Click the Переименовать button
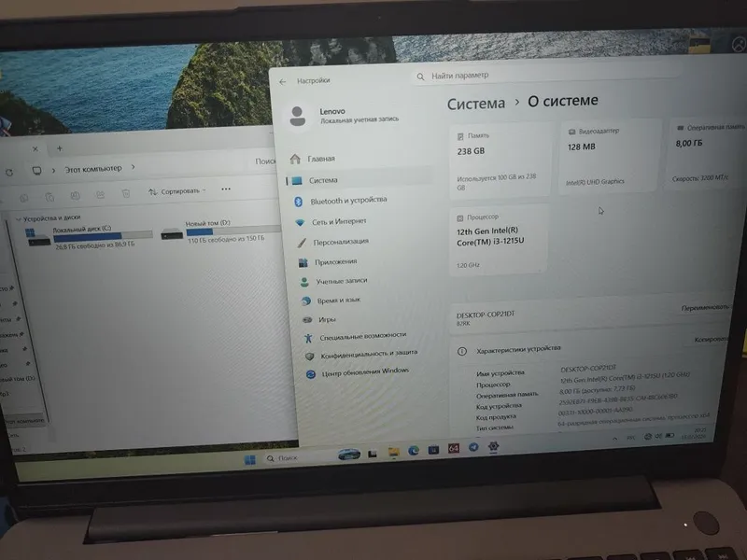Viewport: 747px width, 560px height. click(x=705, y=308)
